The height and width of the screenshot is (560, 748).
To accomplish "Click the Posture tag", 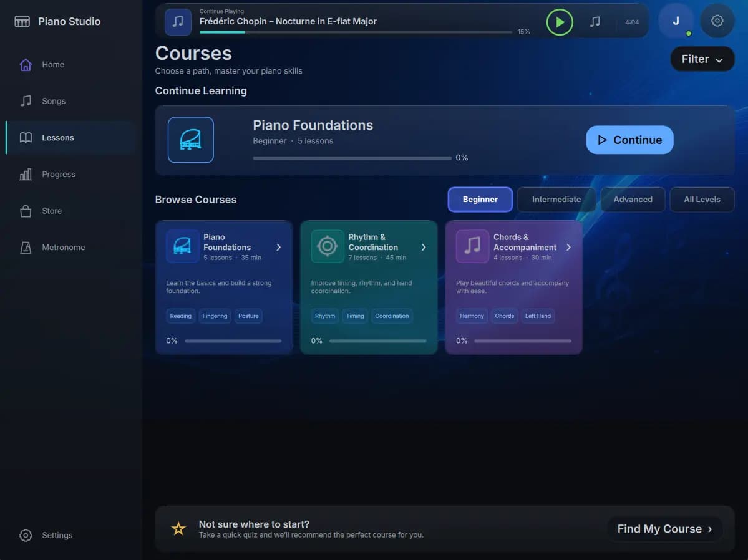I will point(248,316).
